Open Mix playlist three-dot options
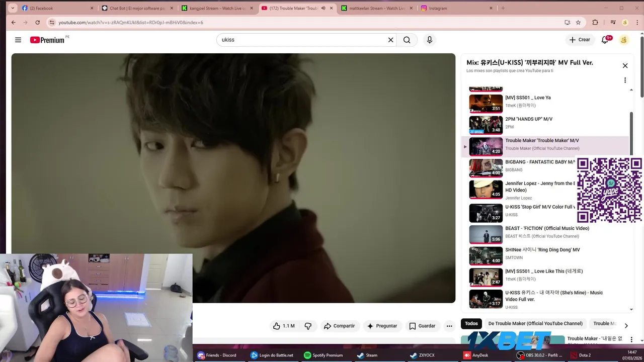The height and width of the screenshot is (362, 644). 625,80
